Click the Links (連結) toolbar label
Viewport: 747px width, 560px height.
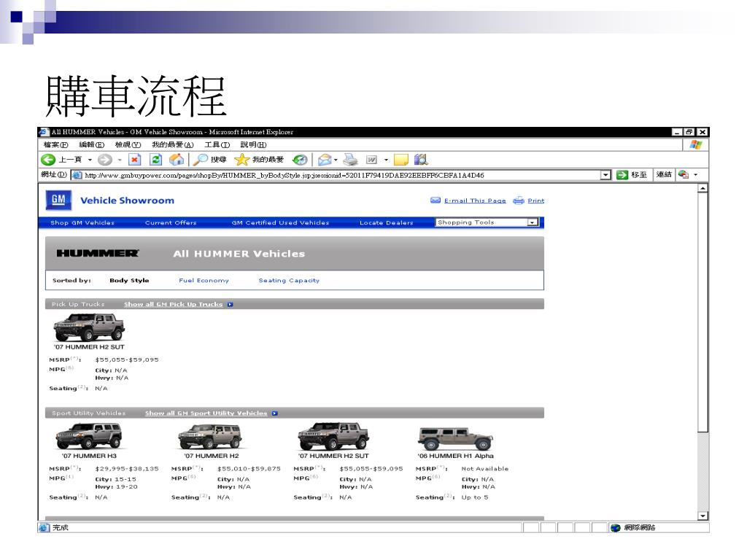[664, 175]
